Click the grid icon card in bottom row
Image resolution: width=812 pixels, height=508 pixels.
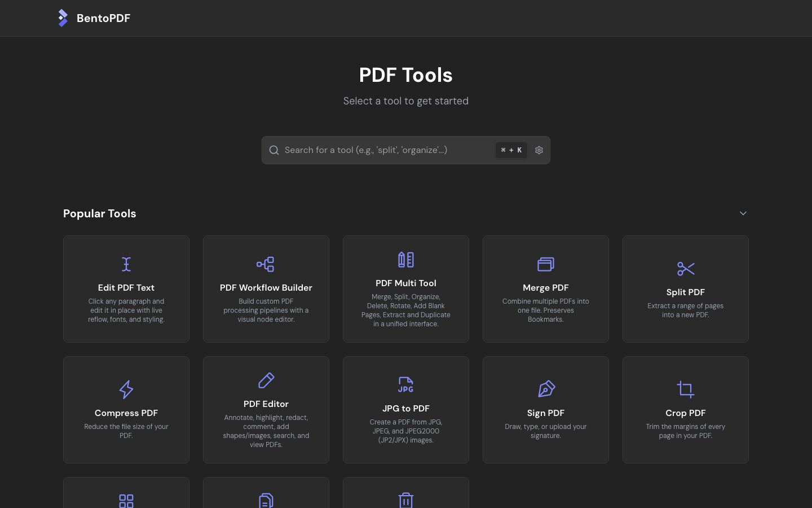click(126, 493)
